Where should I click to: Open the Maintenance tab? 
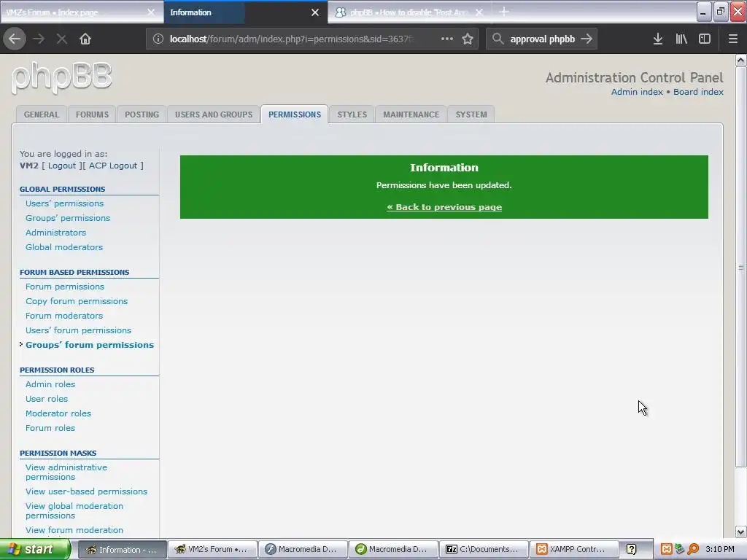click(411, 114)
